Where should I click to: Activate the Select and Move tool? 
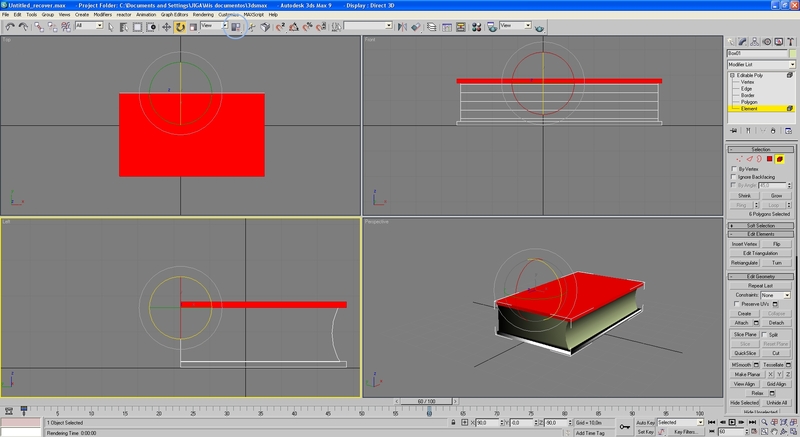point(166,27)
